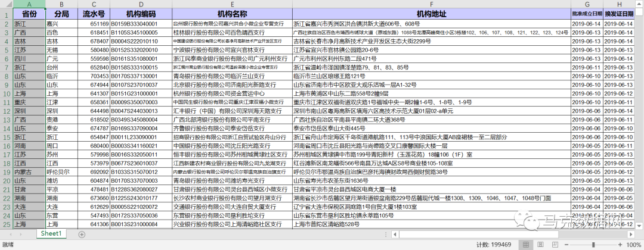Click the previous sheet navigation arrow

click(x=10, y=235)
